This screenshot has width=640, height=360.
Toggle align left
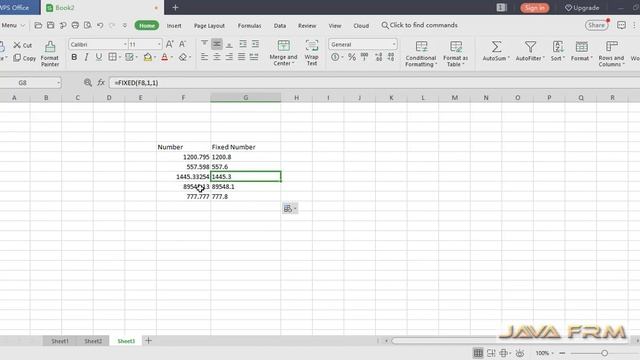click(204, 57)
